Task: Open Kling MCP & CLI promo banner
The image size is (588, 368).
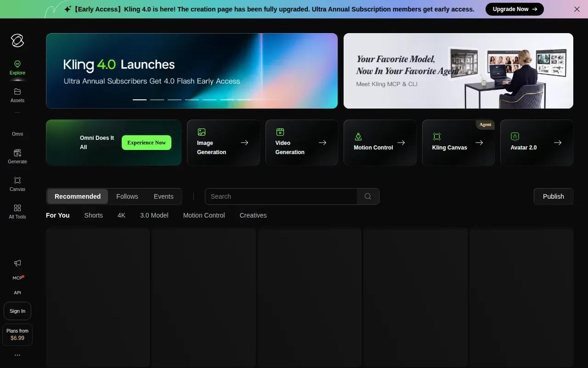Action: (x=458, y=71)
